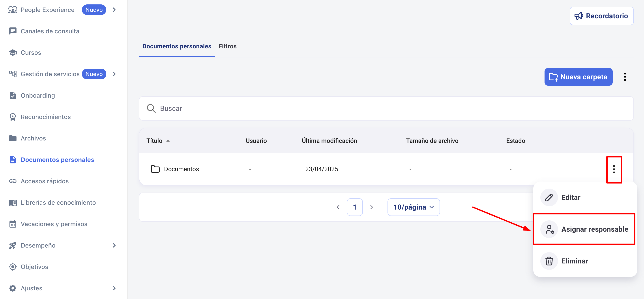Screen dimensions: 644x299
Task: Open the 10/página page size dropdown
Action: tap(414, 207)
